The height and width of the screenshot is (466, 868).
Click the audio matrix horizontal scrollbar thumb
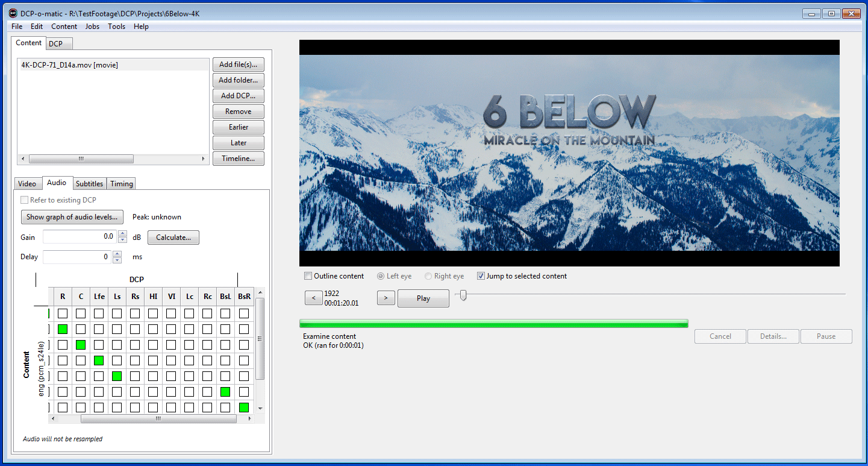[158, 418]
